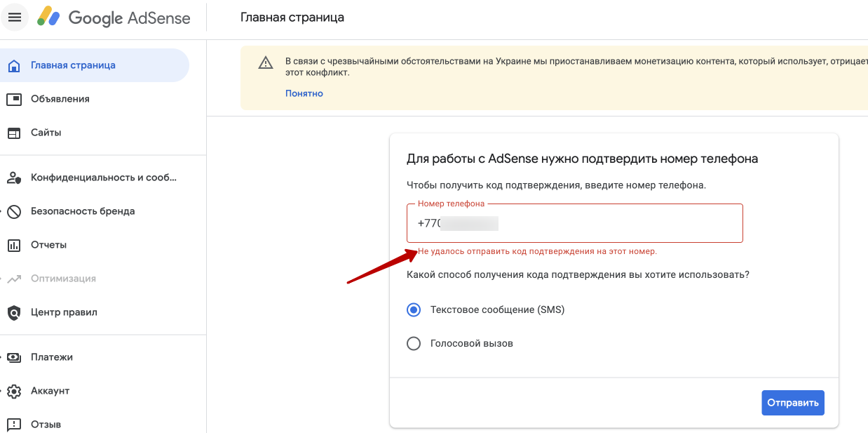Viewport: 868px width, 433px height.
Task: Open the hamburger main menu
Action: click(15, 18)
